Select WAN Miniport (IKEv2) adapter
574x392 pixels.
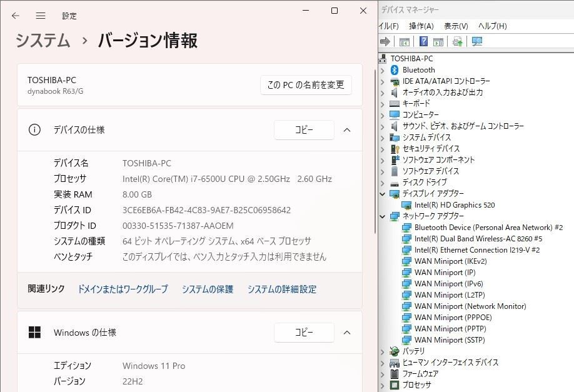tap(450, 261)
